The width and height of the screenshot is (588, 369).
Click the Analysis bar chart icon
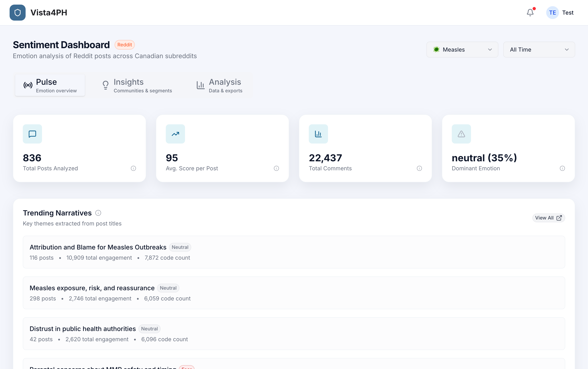(x=200, y=85)
